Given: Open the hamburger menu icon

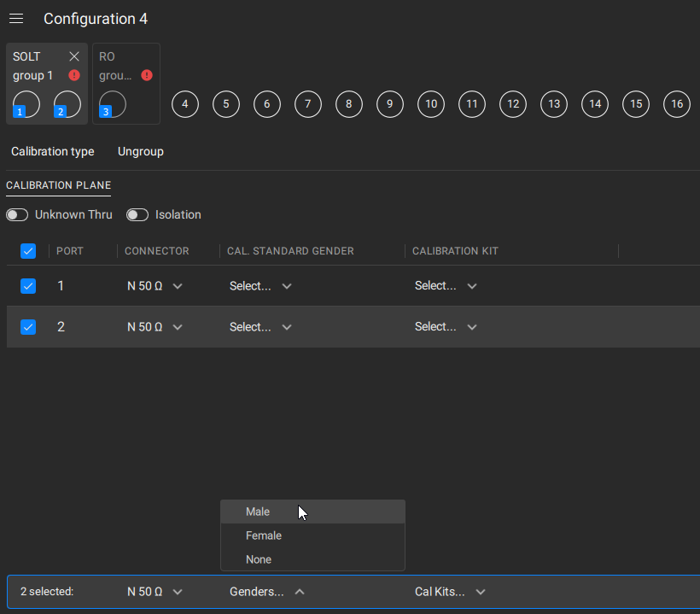Looking at the screenshot, I should (x=15, y=18).
